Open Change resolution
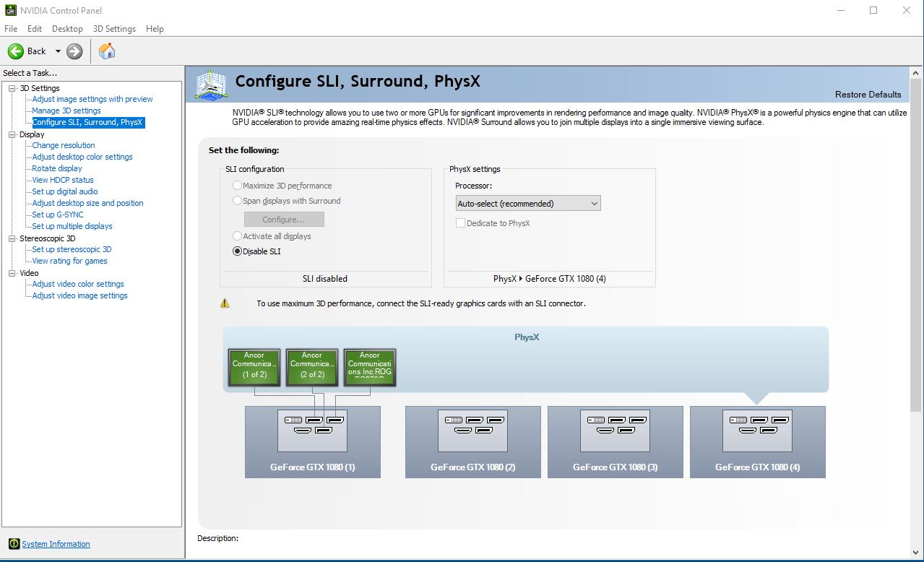The image size is (924, 562). [64, 145]
